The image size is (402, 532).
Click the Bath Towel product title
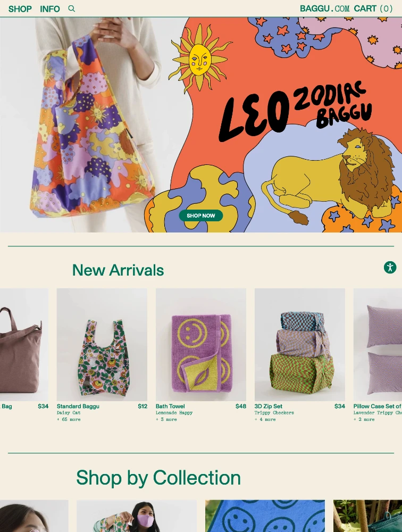pyautogui.click(x=170, y=406)
